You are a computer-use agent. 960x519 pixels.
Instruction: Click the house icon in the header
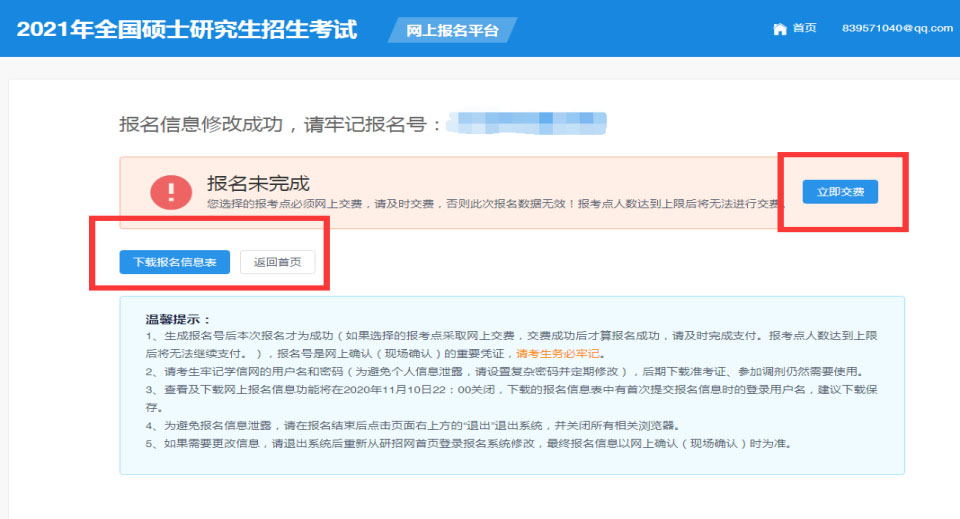(x=780, y=29)
